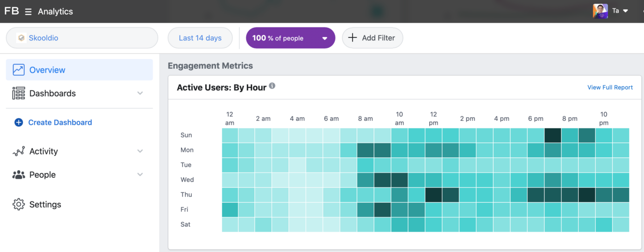Image resolution: width=644 pixels, height=252 pixels.
Task: Click the user profile avatar picture
Action: pos(600,11)
